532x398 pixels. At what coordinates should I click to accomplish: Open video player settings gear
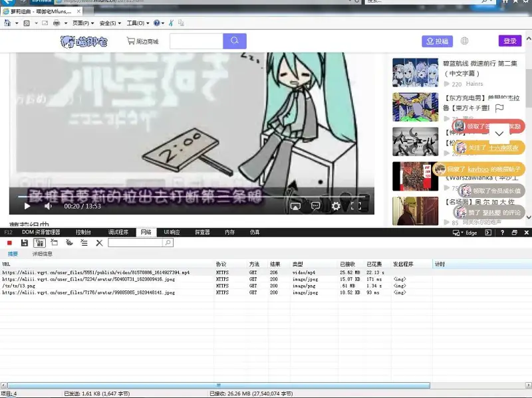pos(336,206)
